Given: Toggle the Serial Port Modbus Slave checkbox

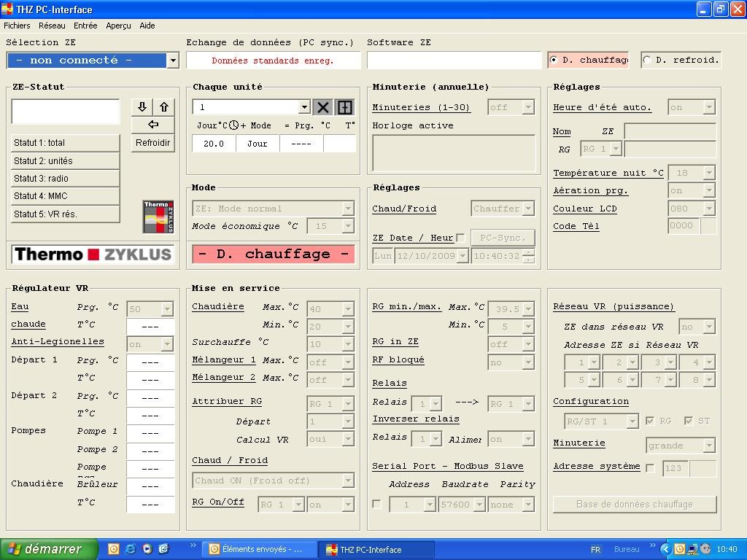Looking at the screenshot, I should [x=377, y=505].
